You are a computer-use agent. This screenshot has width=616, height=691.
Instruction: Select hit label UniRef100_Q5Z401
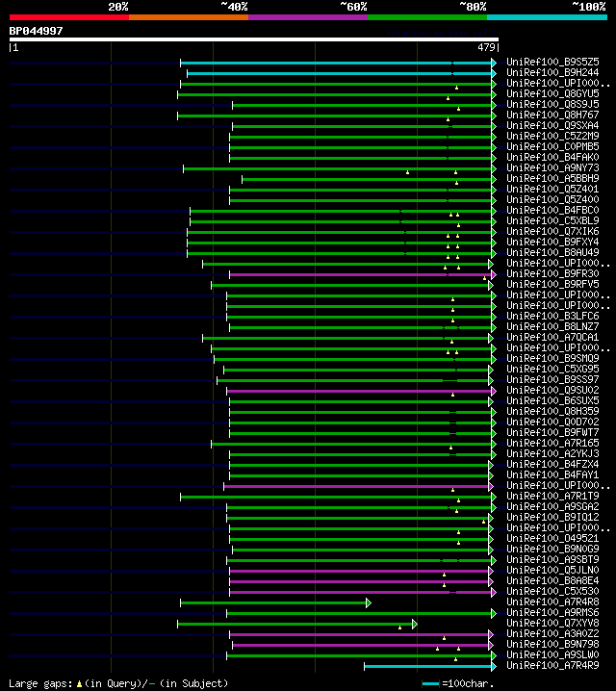pyautogui.click(x=552, y=189)
